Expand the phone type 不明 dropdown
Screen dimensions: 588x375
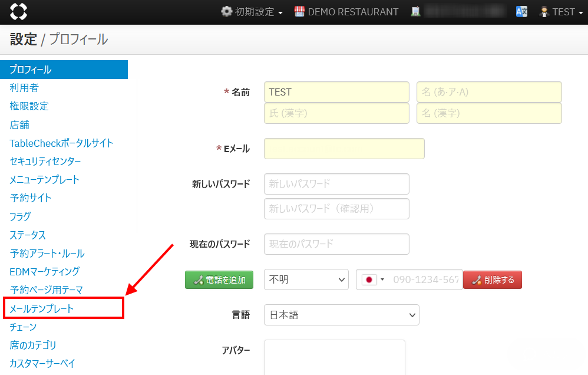click(306, 279)
